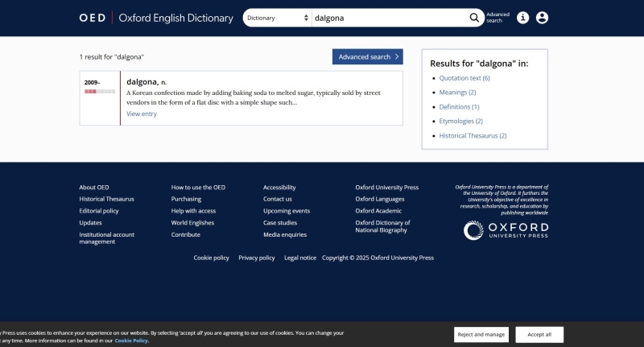The image size is (644, 347).
Task: Open the dalgona, n. entry heading
Action: tap(147, 82)
